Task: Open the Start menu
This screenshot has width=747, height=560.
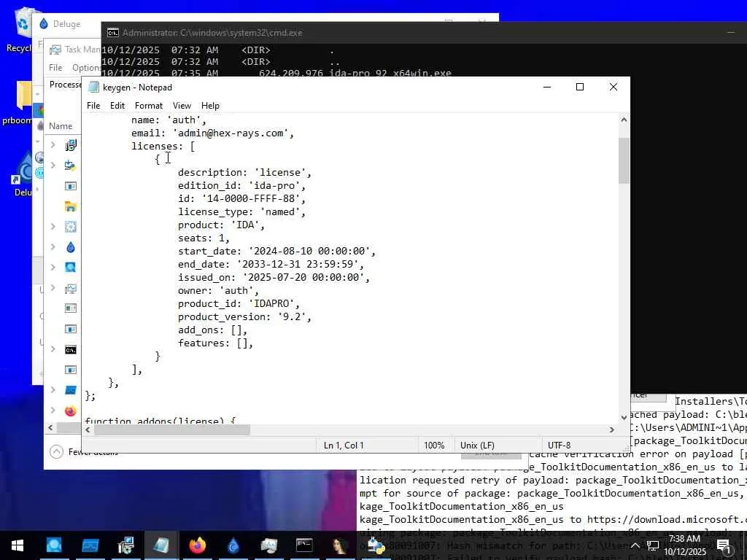Action: (x=18, y=545)
